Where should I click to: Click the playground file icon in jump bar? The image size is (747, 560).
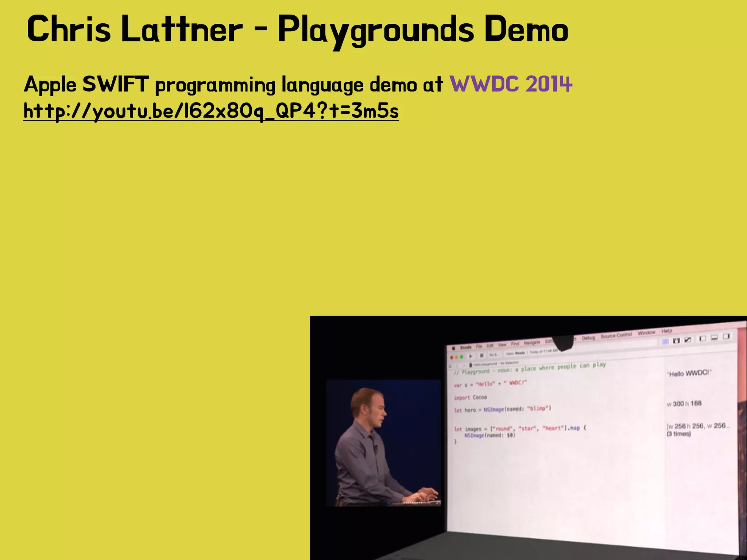(471, 365)
